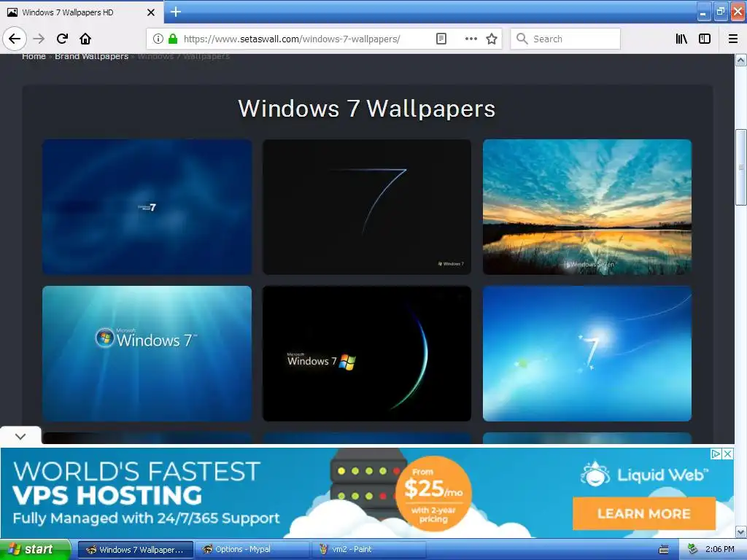Switch to Options - Mypal taskbar window
Screen dimensions: 747x560
pos(252,550)
